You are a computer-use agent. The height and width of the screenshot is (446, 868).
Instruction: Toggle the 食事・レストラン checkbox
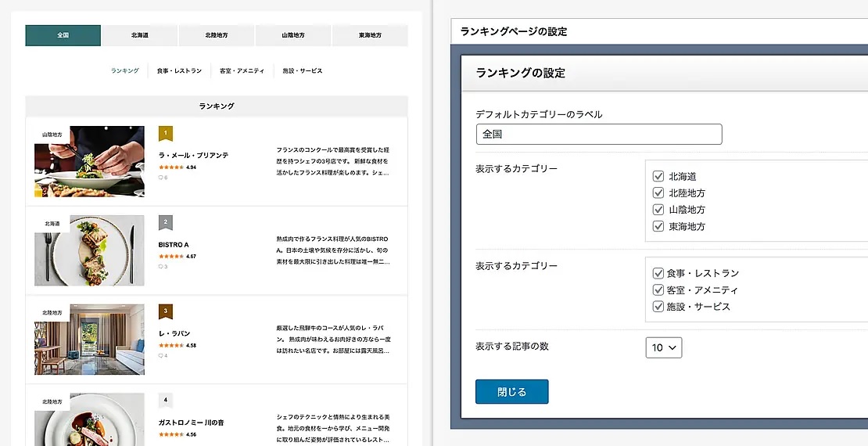(658, 273)
